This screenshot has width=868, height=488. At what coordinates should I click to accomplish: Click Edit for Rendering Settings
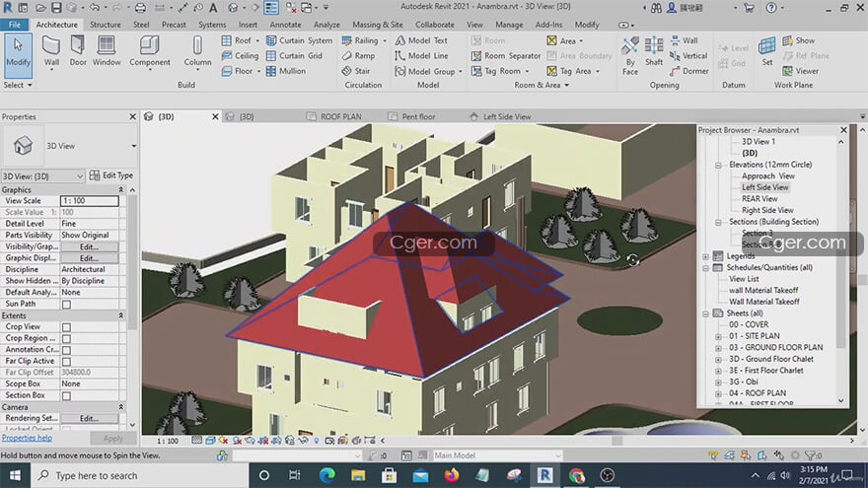coord(89,419)
